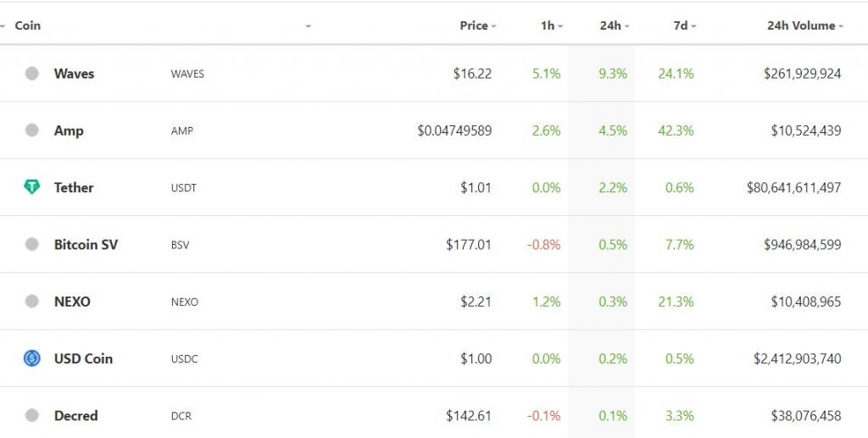Image resolution: width=868 pixels, height=438 pixels.
Task: Click the Amp placeholder coin icon
Action: [32, 130]
